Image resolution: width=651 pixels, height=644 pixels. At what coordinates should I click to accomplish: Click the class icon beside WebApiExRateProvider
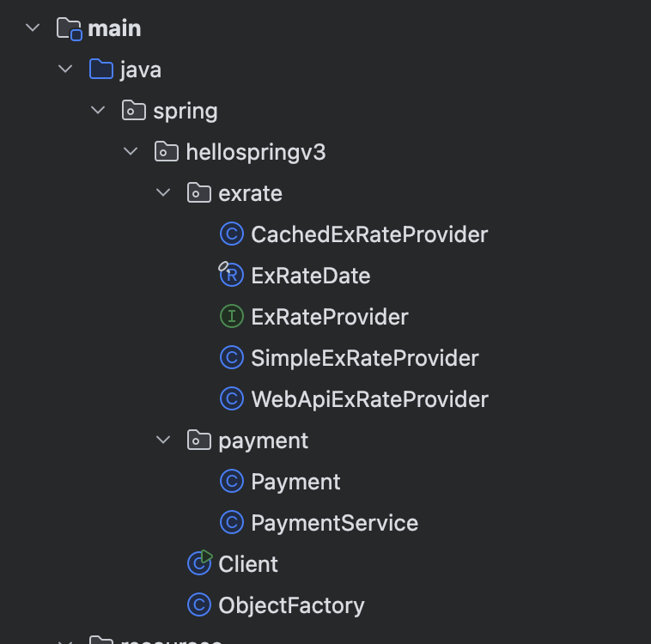coord(232,399)
